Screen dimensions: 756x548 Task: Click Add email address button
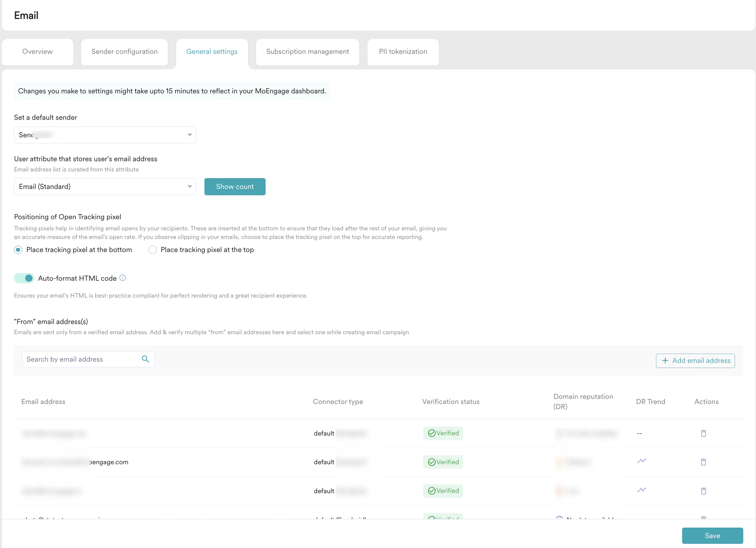[695, 361]
